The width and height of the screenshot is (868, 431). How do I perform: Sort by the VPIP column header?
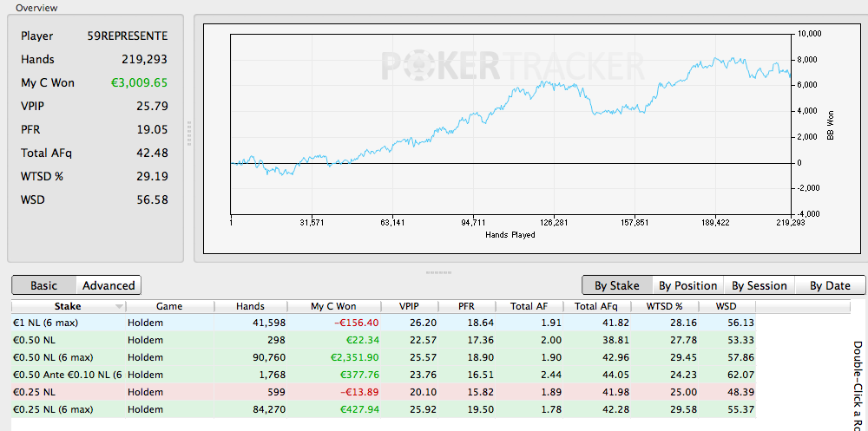coord(410,306)
